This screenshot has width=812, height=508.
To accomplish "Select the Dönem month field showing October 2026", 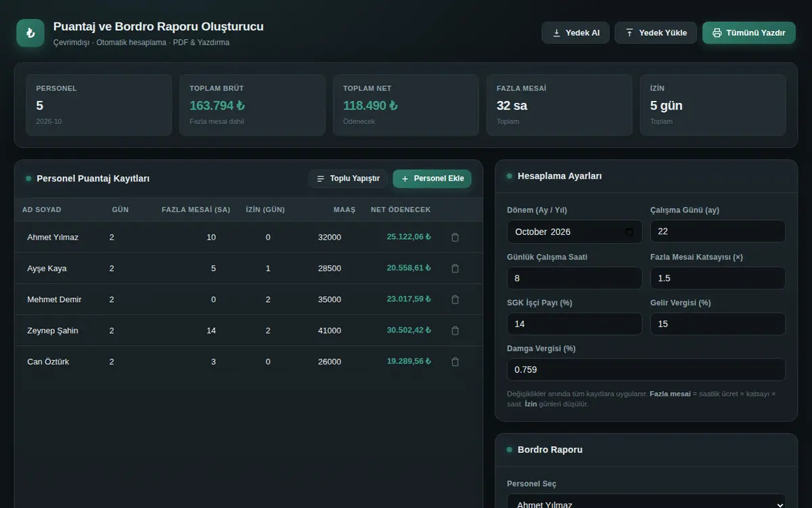I will [x=574, y=232].
